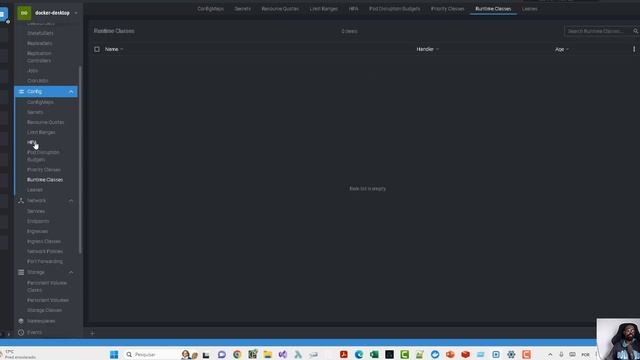Open the green Camtasia icon in taskbar
Screen dimensions: 640x360
[x=404, y=354]
